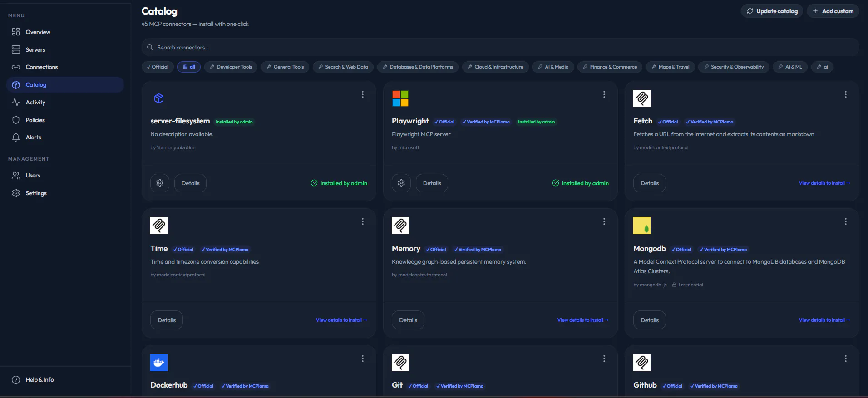Image resolution: width=868 pixels, height=398 pixels.
Task: Open Details for Fetch
Action: 650,183
